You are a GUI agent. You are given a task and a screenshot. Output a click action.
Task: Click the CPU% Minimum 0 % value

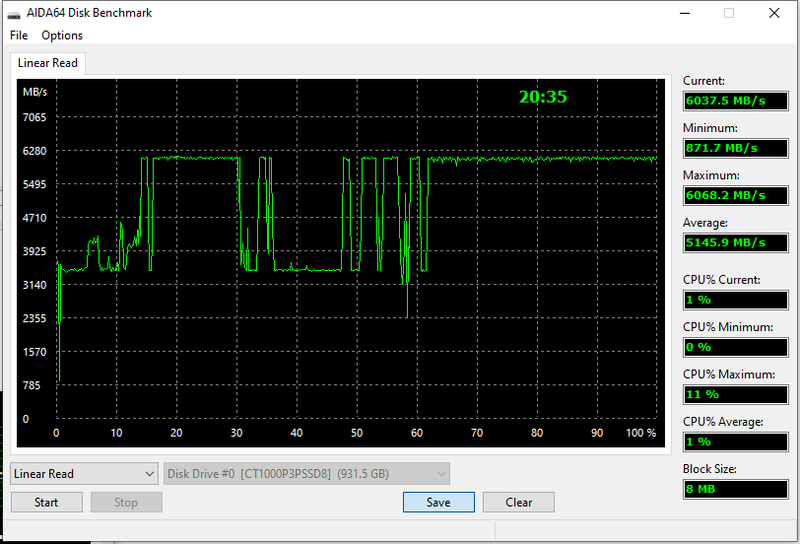[x=736, y=347]
